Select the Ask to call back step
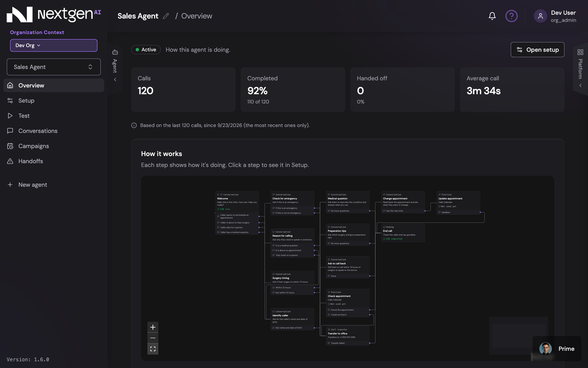 point(348,267)
